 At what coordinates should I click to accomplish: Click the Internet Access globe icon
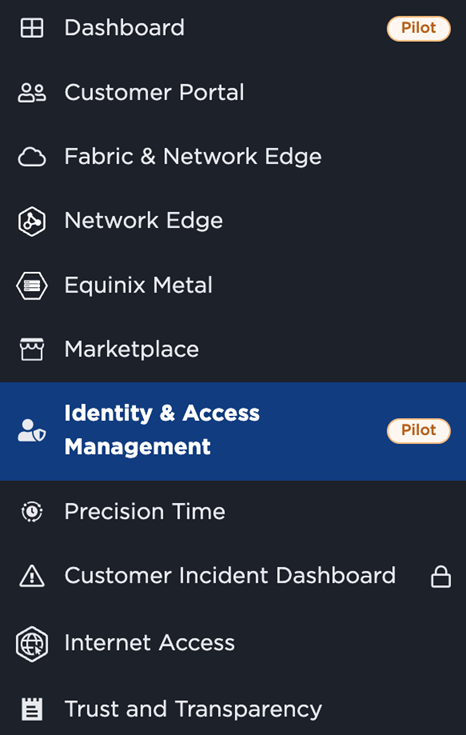32,644
